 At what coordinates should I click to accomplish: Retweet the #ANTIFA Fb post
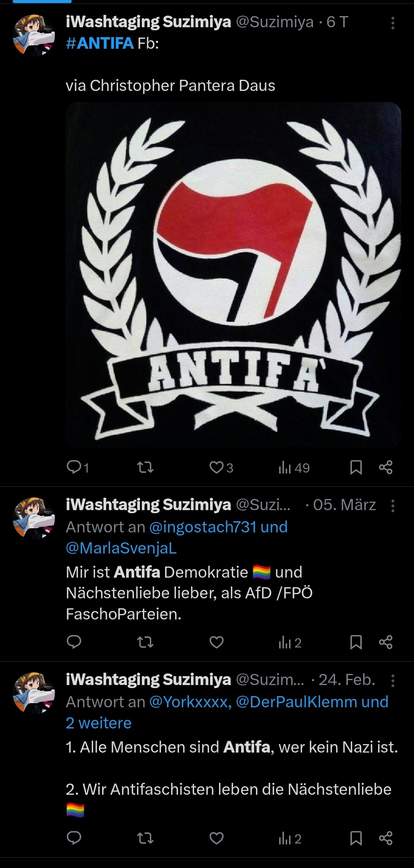point(145,467)
